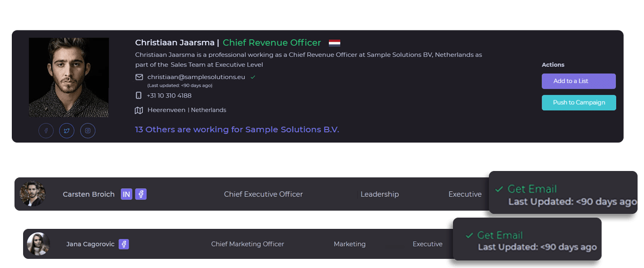
Task: Click Jana Cagorovic's Facebook icon
Action: (124, 244)
